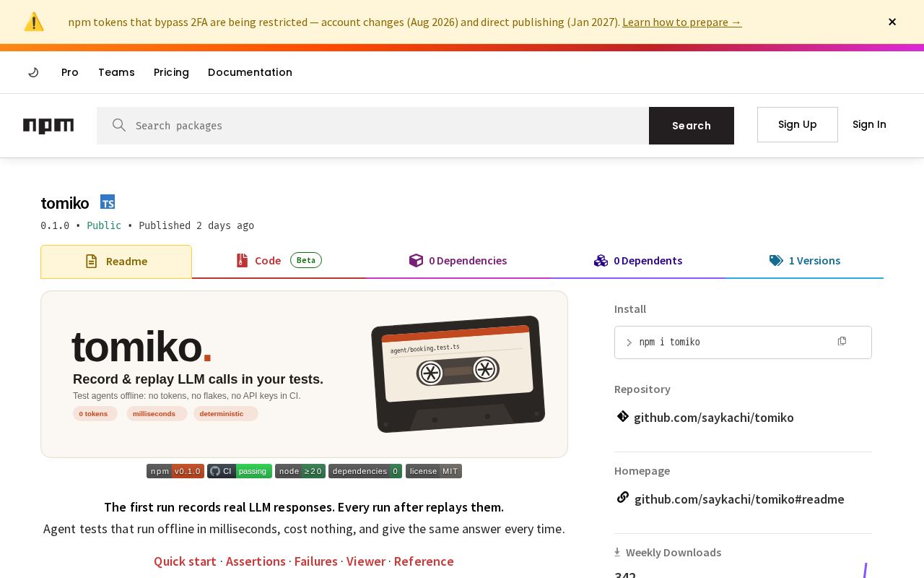924x578 pixels.
Task: Click the dependencies 0 badge
Action: point(365,471)
